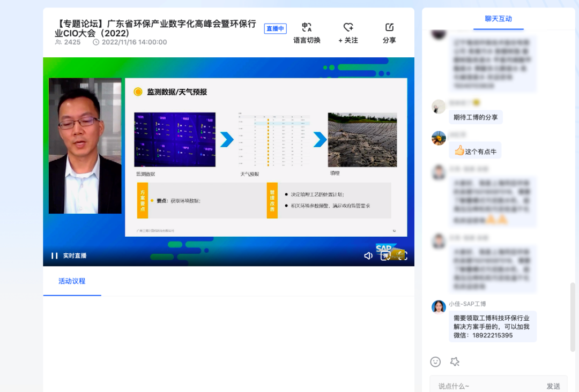
Task: Click the 直播中 live status badge
Action: point(275,28)
